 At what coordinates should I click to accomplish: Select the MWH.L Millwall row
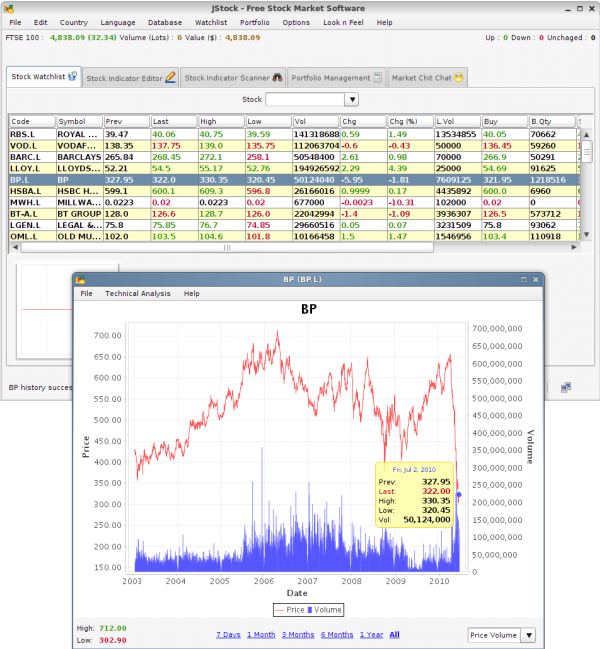(x=294, y=202)
